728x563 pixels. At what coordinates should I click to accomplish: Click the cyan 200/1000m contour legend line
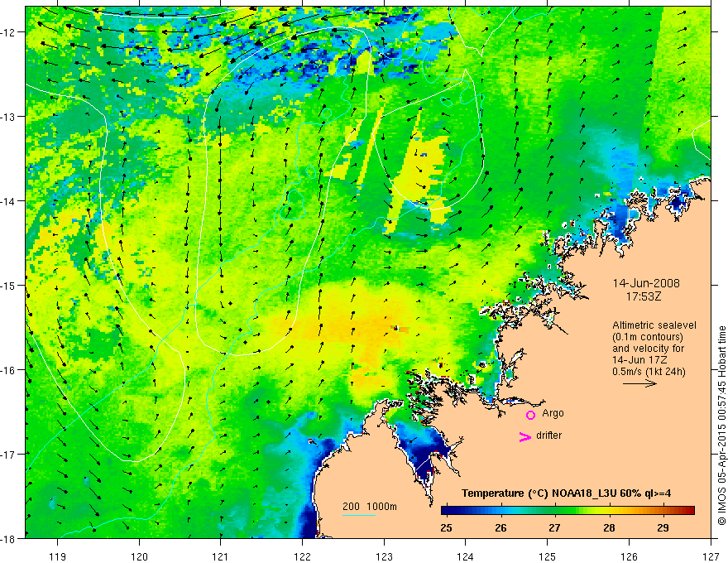click(359, 515)
